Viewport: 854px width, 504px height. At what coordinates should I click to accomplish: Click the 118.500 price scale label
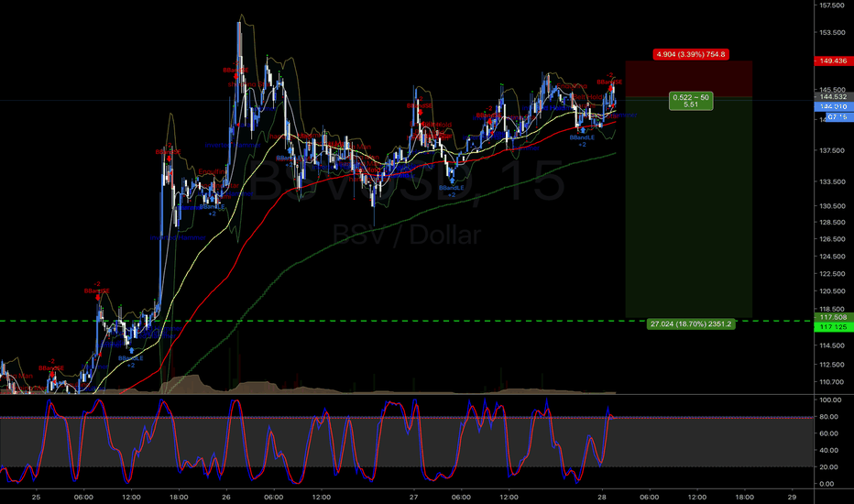(x=832, y=309)
